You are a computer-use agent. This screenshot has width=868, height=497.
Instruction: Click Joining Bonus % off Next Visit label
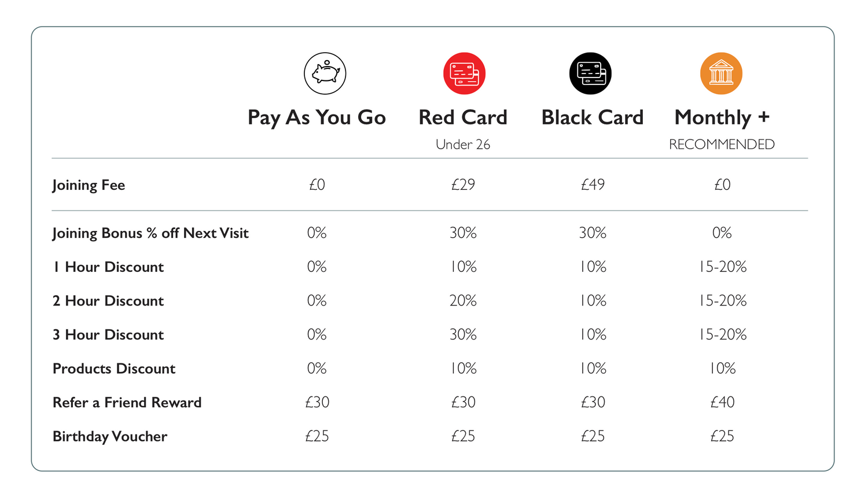point(150,233)
